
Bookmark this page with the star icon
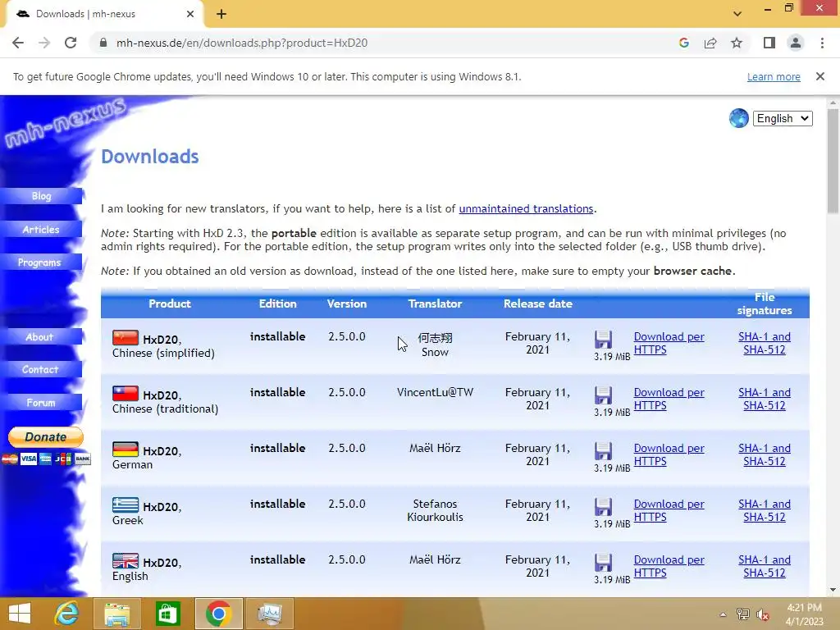(x=737, y=43)
